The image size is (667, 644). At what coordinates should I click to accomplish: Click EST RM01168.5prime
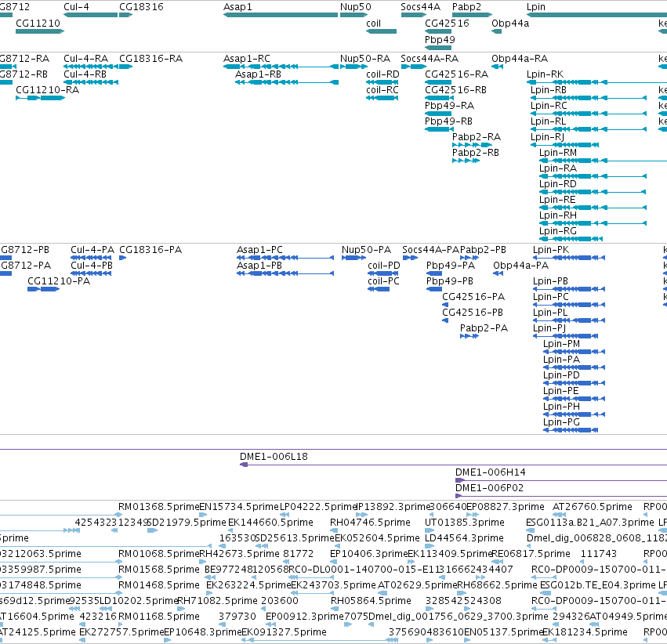pos(158,617)
